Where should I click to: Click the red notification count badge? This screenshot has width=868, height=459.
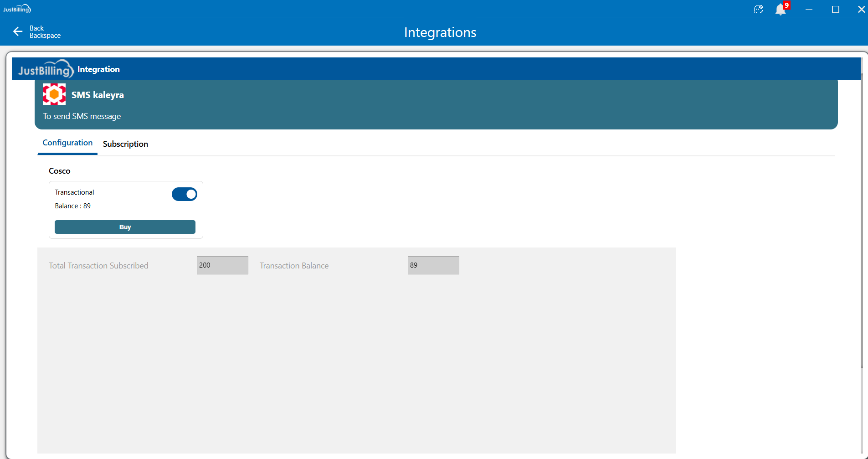[787, 5]
